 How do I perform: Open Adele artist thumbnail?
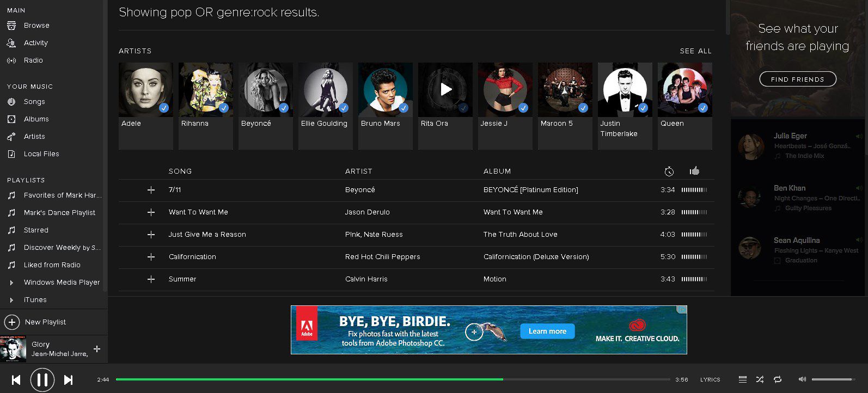(x=146, y=89)
